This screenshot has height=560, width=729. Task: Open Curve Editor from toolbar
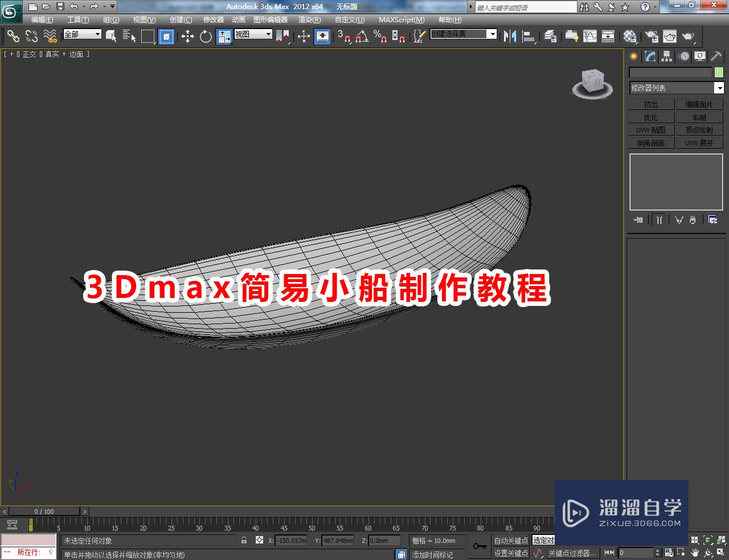point(590,36)
